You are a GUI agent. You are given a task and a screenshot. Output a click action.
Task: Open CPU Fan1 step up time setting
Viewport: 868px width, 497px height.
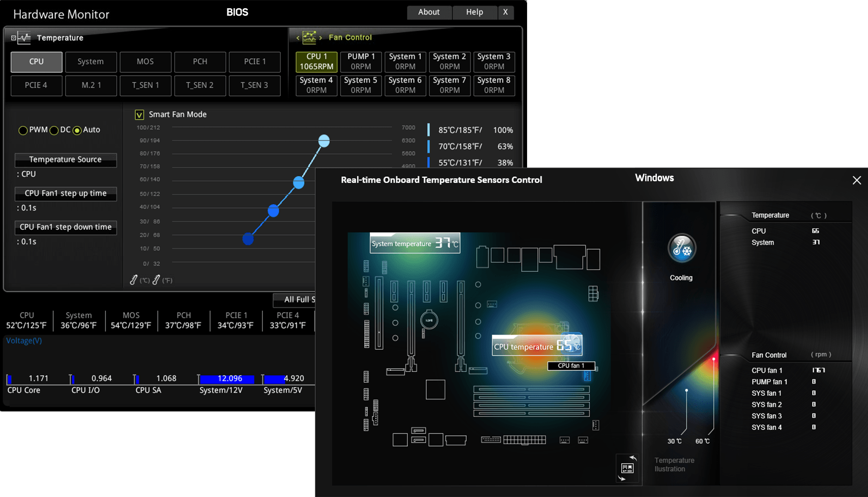66,194
